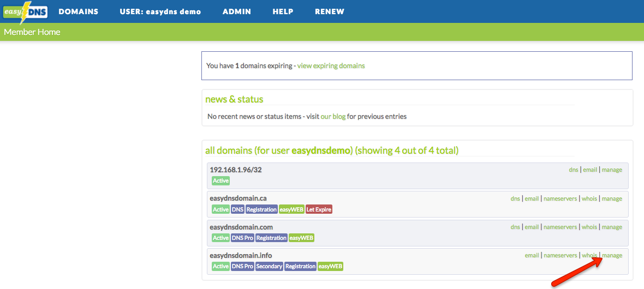Click the Registration badge on easydnsdomain.info
This screenshot has height=289, width=644.
301,266
